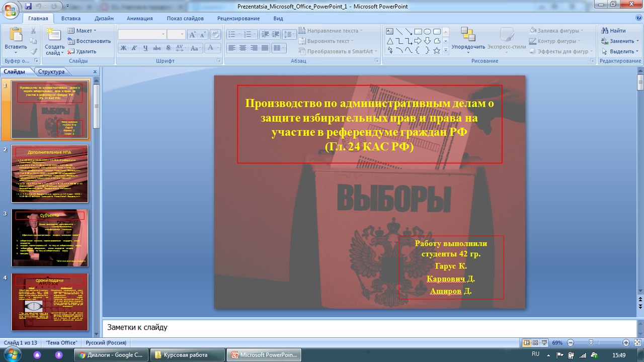Viewport: 644px width, 362px height.
Task: Select slide 3 thumbnail Субъекты
Action: point(50,238)
